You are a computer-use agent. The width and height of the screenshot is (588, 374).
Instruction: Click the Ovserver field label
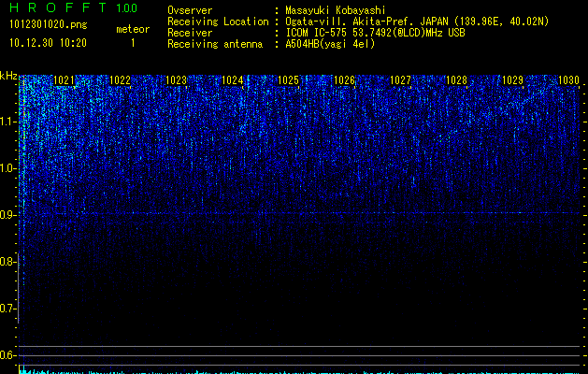point(190,10)
